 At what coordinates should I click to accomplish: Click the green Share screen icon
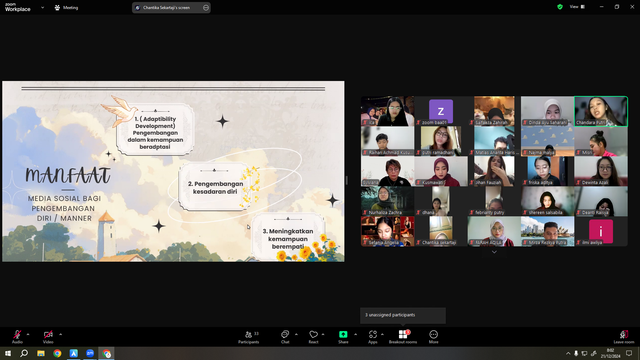tap(343, 334)
